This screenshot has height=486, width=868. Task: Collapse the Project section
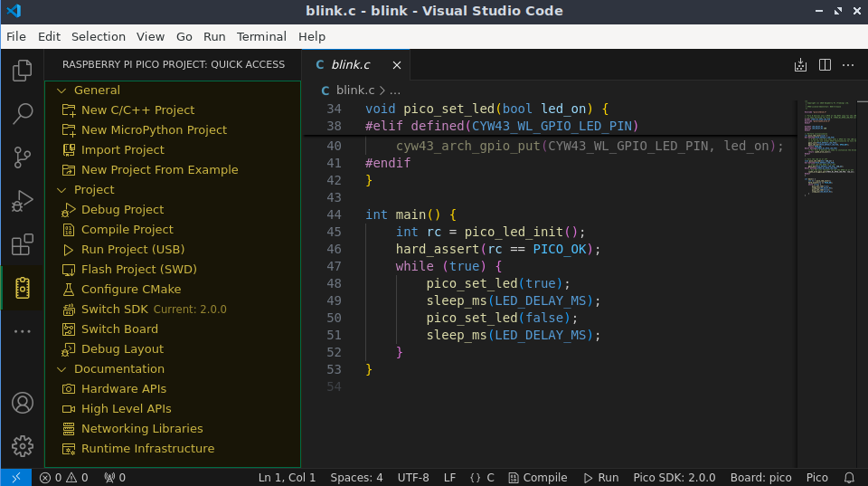62,190
